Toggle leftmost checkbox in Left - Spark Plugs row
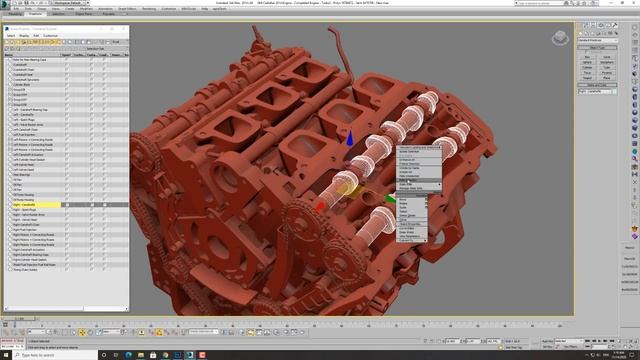The image size is (640, 360). coord(67,120)
